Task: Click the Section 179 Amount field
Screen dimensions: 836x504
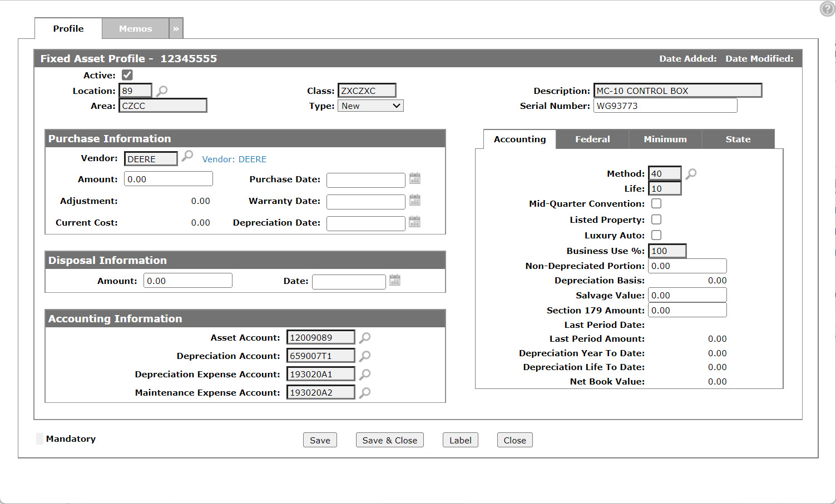Action: coord(687,310)
